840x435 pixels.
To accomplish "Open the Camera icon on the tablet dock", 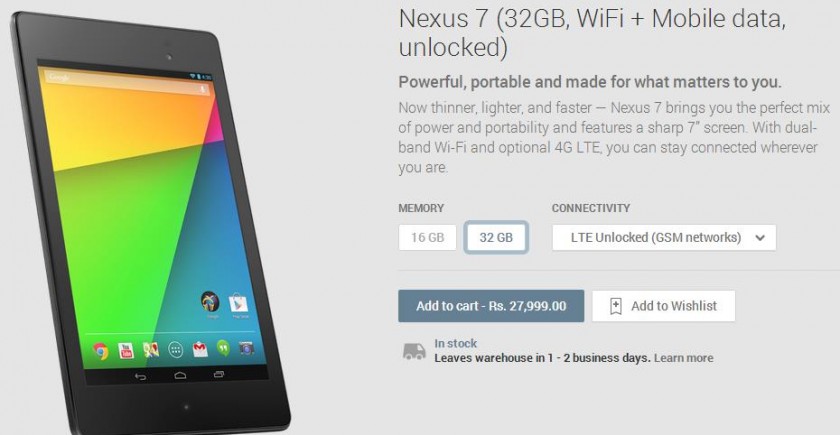I will coord(246,348).
